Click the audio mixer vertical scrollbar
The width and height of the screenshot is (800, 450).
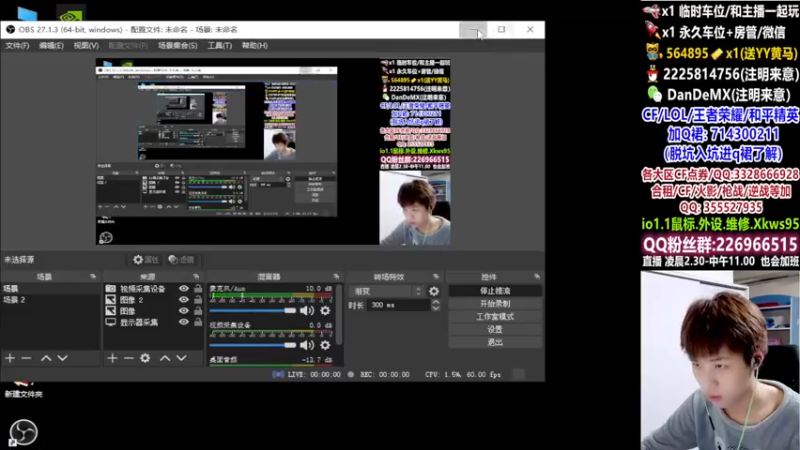tap(339, 314)
